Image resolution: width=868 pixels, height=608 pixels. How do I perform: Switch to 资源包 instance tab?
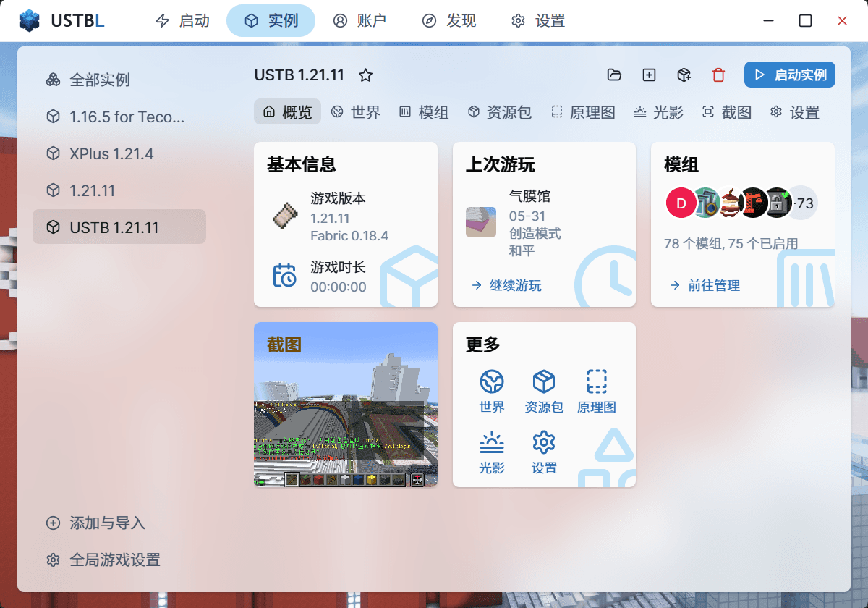click(500, 112)
